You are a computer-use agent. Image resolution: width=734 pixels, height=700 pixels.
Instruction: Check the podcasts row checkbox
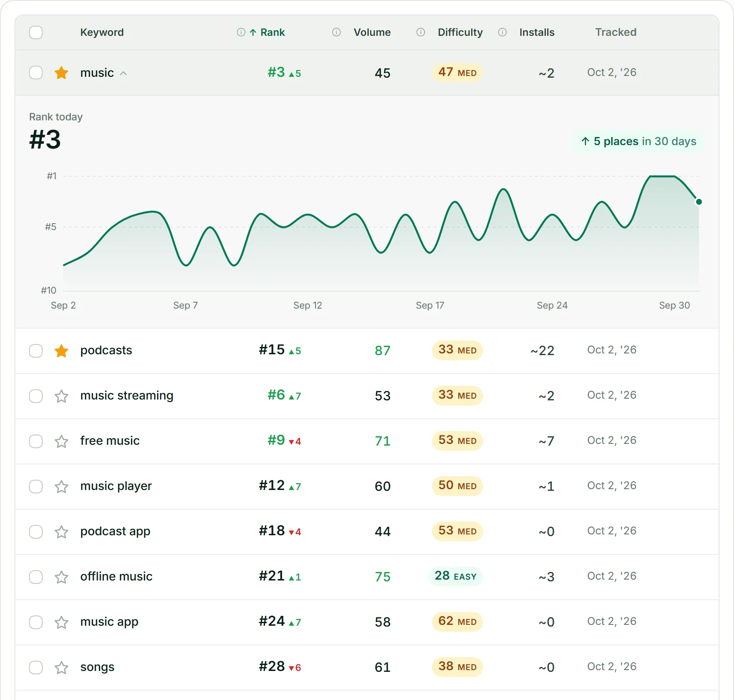[36, 351]
